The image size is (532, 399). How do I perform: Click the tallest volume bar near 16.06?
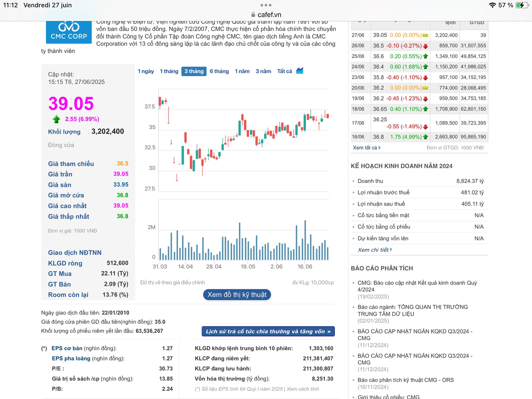[x=305, y=240]
